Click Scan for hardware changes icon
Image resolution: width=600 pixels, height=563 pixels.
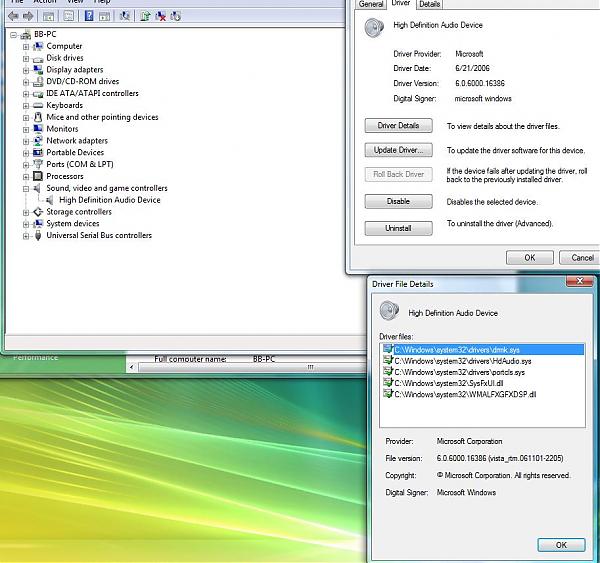(125, 16)
